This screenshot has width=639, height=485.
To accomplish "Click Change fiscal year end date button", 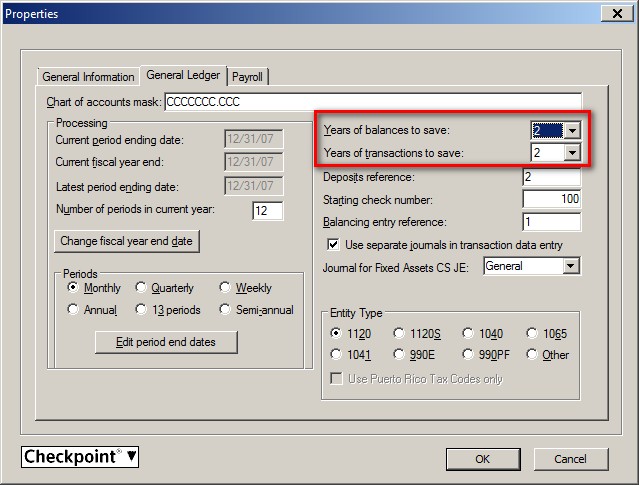I will click(127, 241).
